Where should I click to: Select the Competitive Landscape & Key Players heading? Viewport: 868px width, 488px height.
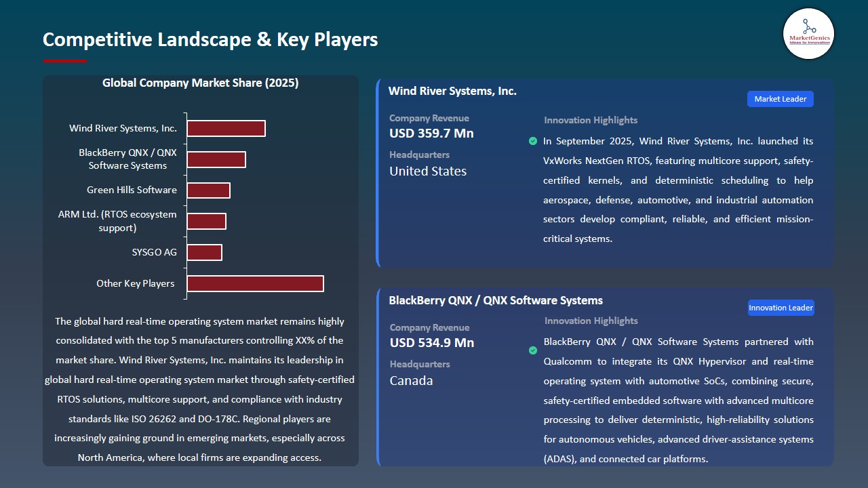click(210, 39)
